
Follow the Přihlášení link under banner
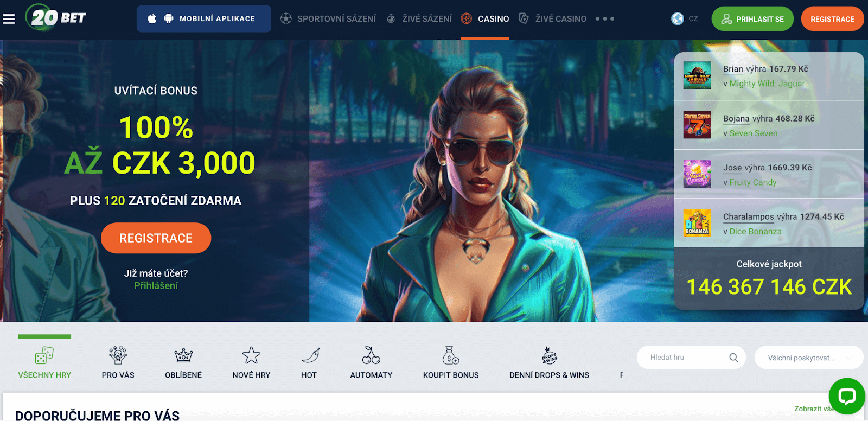coord(156,285)
